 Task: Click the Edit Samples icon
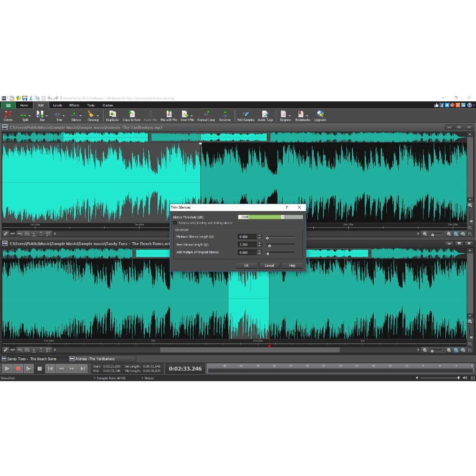point(246,116)
